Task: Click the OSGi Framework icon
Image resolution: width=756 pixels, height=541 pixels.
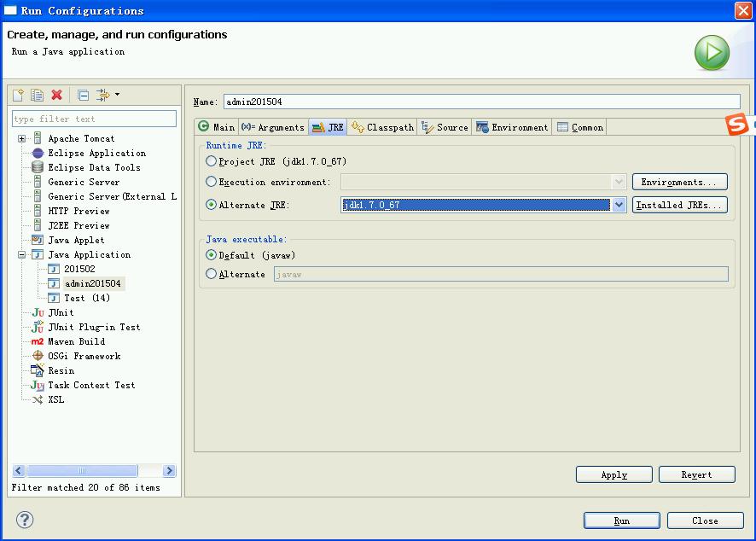Action: (38, 356)
